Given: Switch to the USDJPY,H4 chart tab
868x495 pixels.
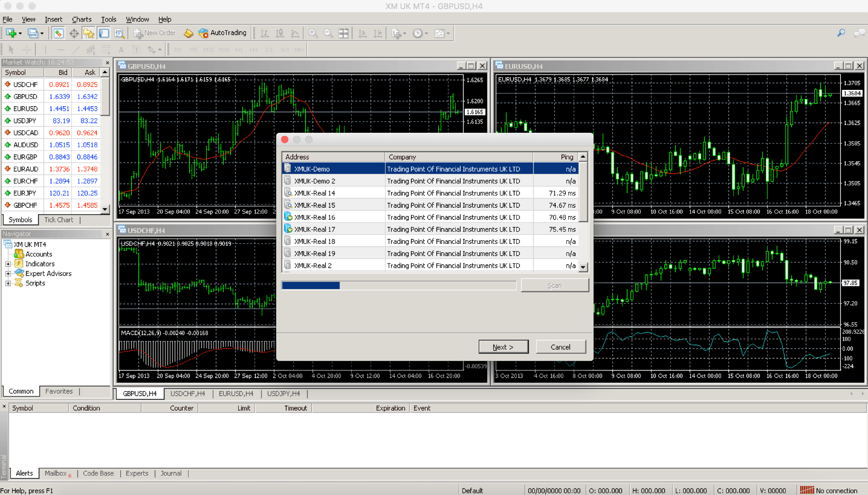Looking at the screenshot, I should point(283,394).
